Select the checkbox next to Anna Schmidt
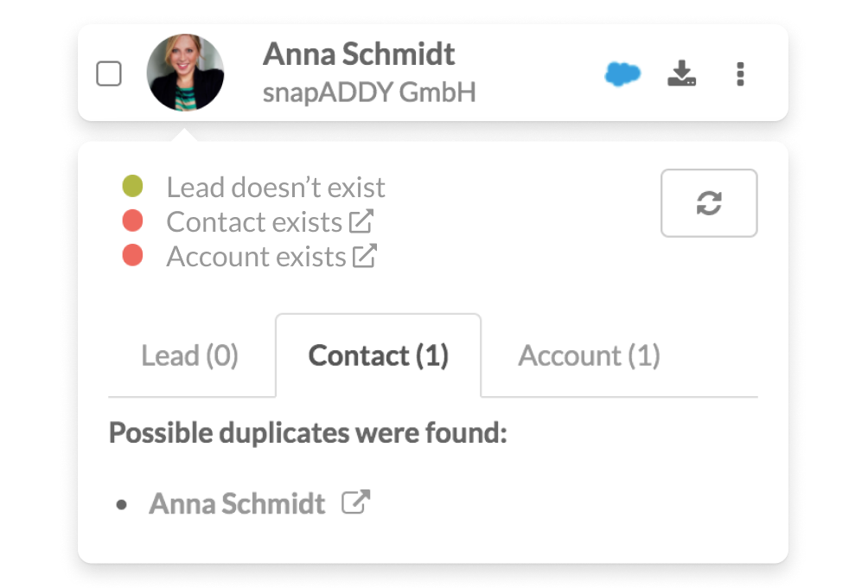Image resolution: width=868 pixels, height=588 pixels. click(x=109, y=74)
